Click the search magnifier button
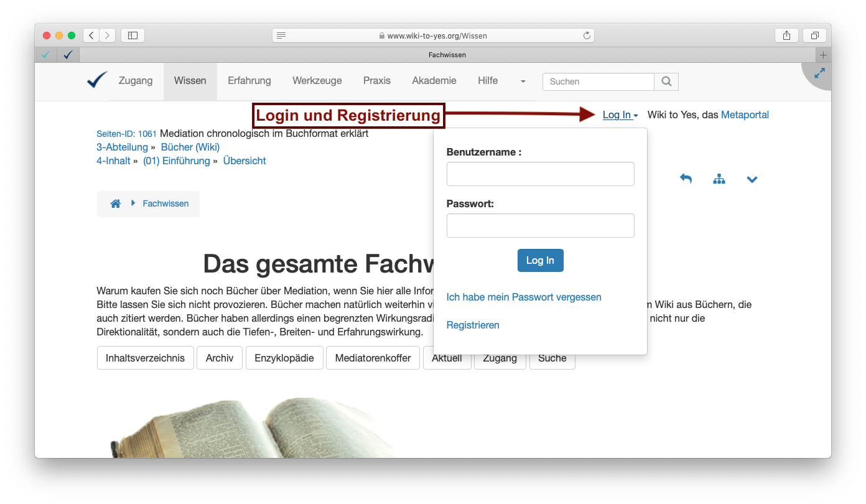Image resolution: width=866 pixels, height=504 pixels. click(x=666, y=82)
